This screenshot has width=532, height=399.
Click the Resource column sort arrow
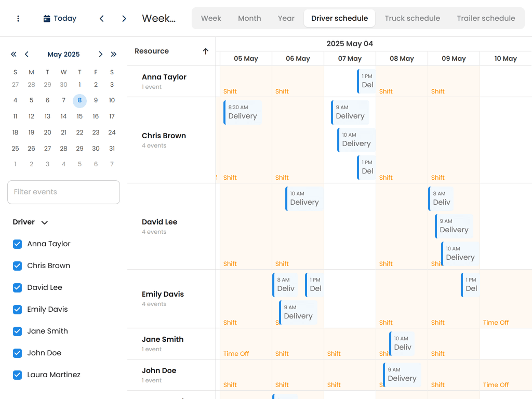(x=206, y=51)
